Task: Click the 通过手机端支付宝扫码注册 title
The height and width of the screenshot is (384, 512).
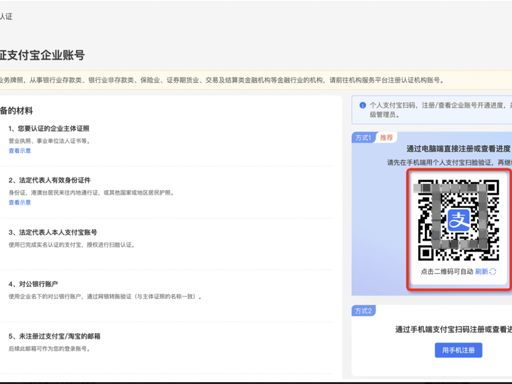Action: [453, 329]
